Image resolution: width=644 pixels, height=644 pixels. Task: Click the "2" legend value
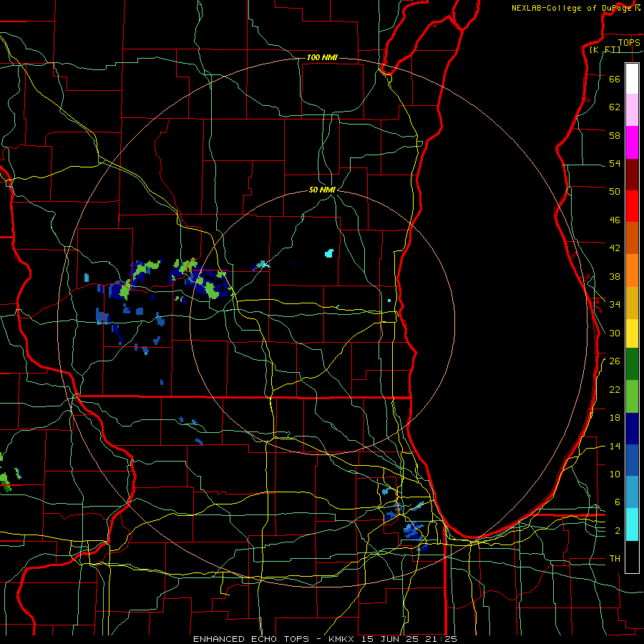click(x=618, y=531)
